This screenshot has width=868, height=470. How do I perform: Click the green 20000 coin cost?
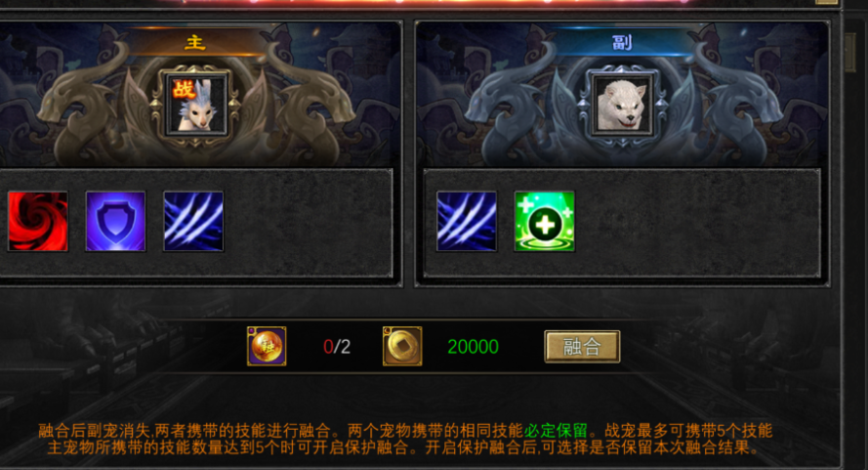coord(473,347)
